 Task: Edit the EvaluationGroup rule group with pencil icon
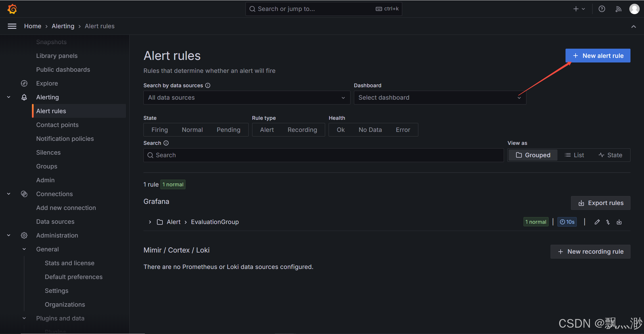(x=597, y=222)
